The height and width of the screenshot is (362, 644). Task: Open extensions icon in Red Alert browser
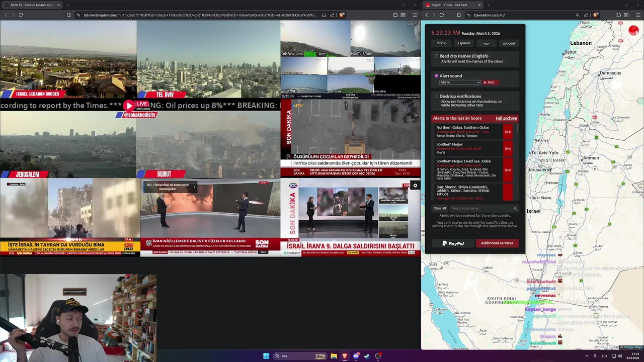[x=618, y=15]
